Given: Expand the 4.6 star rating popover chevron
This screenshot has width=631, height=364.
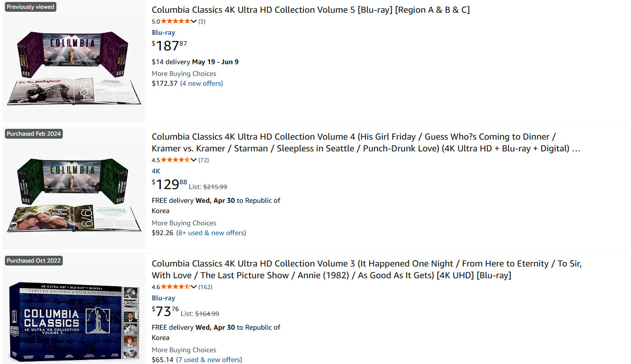Looking at the screenshot, I should [x=194, y=287].
